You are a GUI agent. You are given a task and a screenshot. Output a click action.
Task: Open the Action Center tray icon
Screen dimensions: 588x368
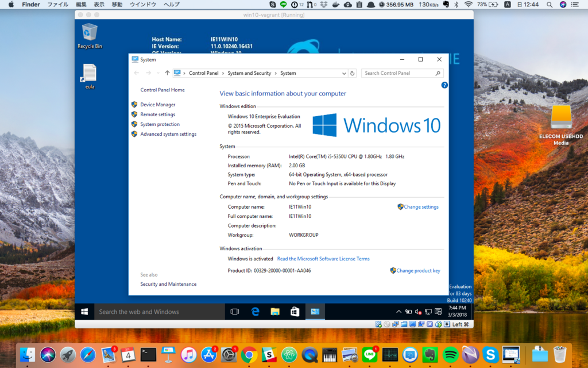coord(438,312)
